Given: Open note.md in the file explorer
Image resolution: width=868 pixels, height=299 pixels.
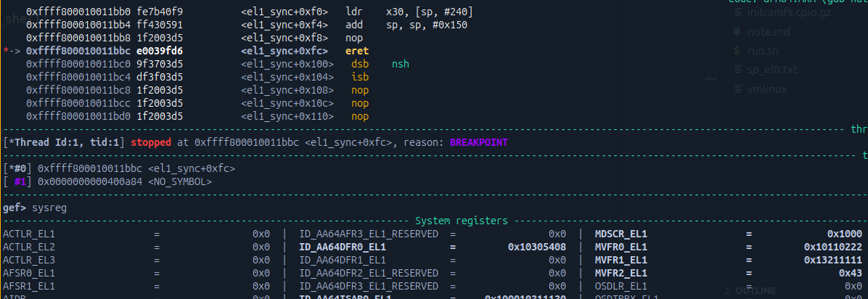Looking at the screenshot, I should pos(768,32).
